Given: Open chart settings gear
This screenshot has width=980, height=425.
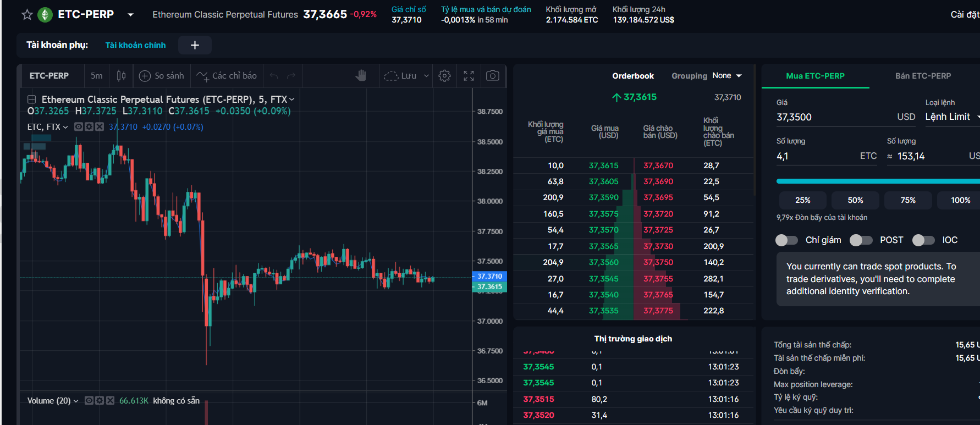Looking at the screenshot, I should click(x=445, y=76).
